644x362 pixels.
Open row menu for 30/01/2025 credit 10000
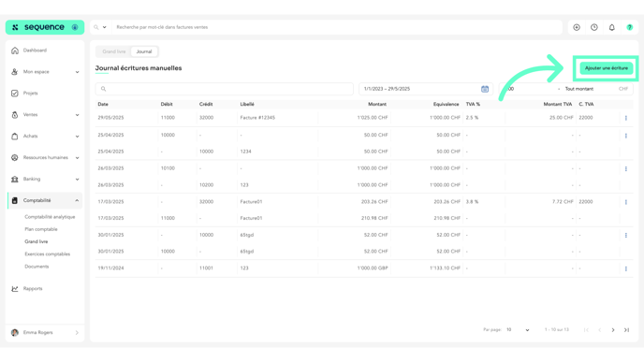tap(626, 235)
